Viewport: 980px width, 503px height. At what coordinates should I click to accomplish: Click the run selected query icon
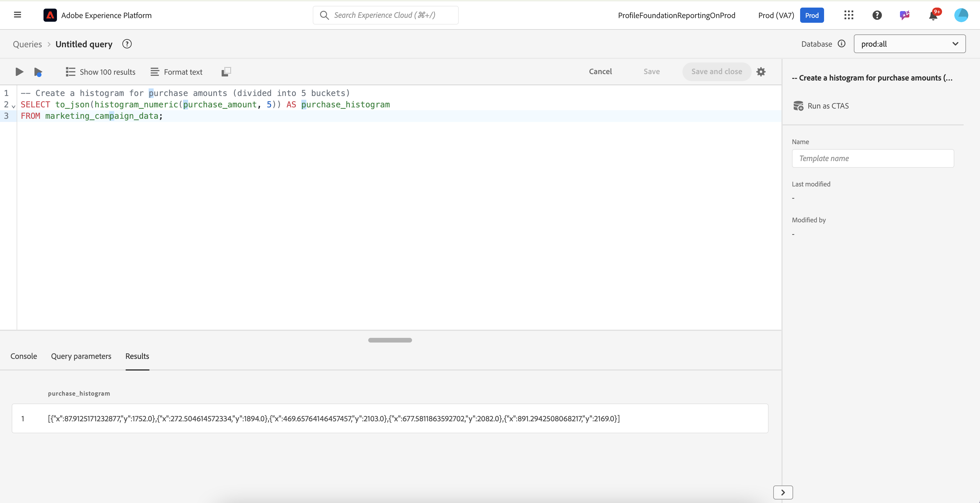(x=38, y=72)
